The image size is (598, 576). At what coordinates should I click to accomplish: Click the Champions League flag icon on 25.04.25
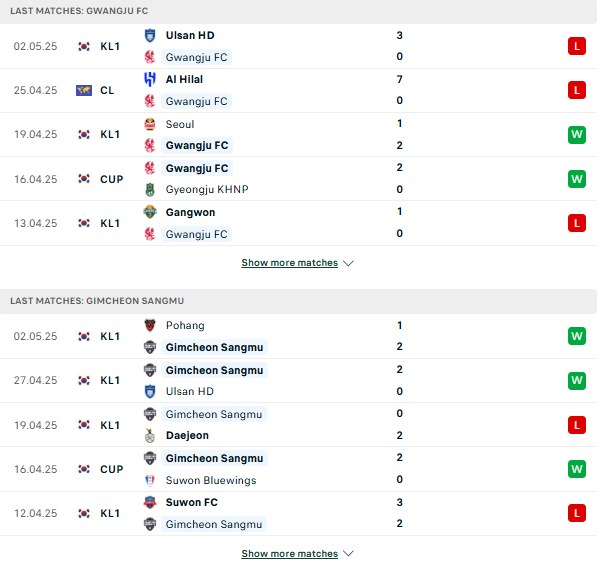click(84, 90)
